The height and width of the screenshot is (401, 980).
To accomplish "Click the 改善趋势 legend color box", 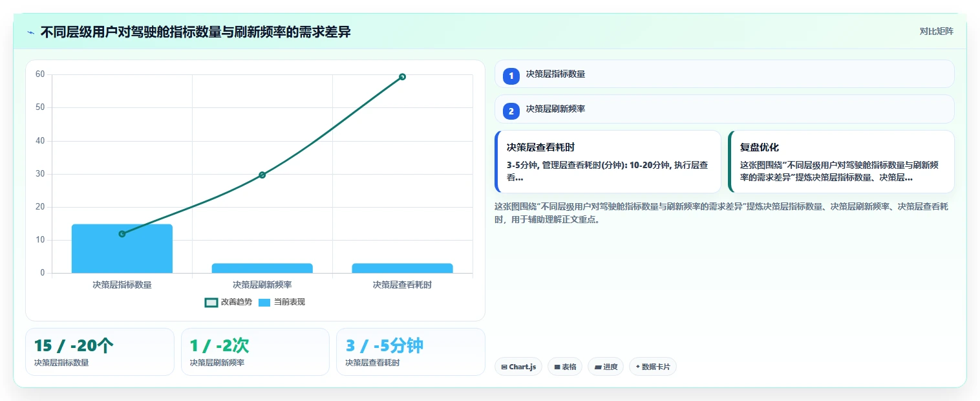I will point(211,303).
